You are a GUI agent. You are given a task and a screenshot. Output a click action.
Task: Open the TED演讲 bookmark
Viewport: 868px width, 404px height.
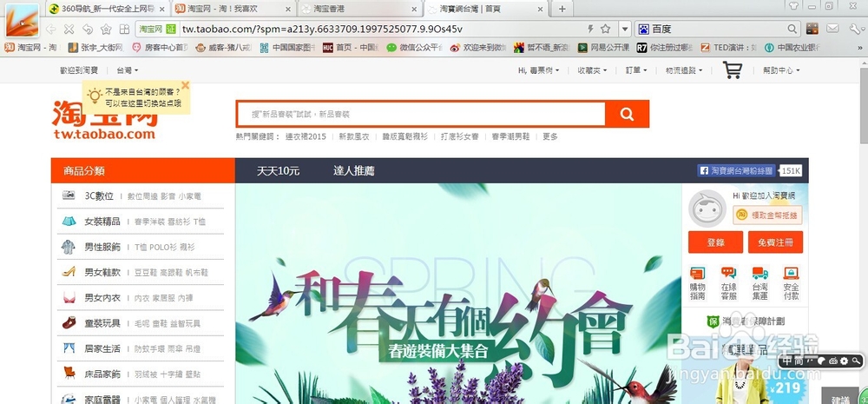click(728, 48)
